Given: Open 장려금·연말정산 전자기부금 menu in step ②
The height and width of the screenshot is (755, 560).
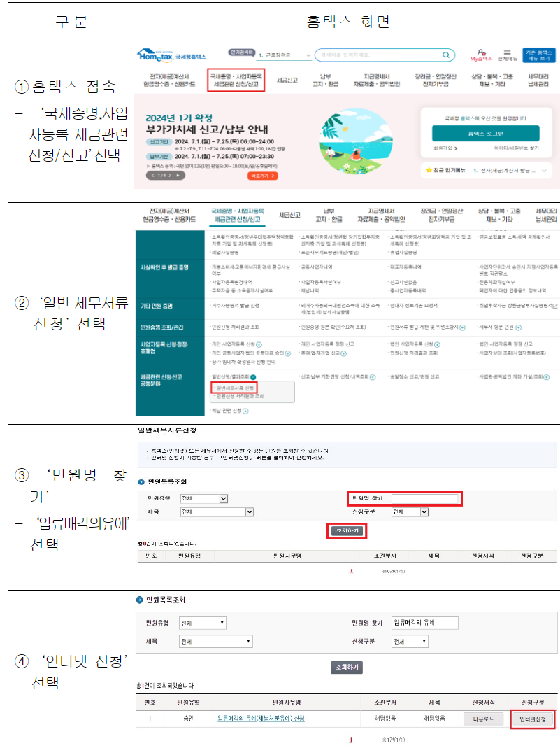Looking at the screenshot, I should (x=441, y=216).
